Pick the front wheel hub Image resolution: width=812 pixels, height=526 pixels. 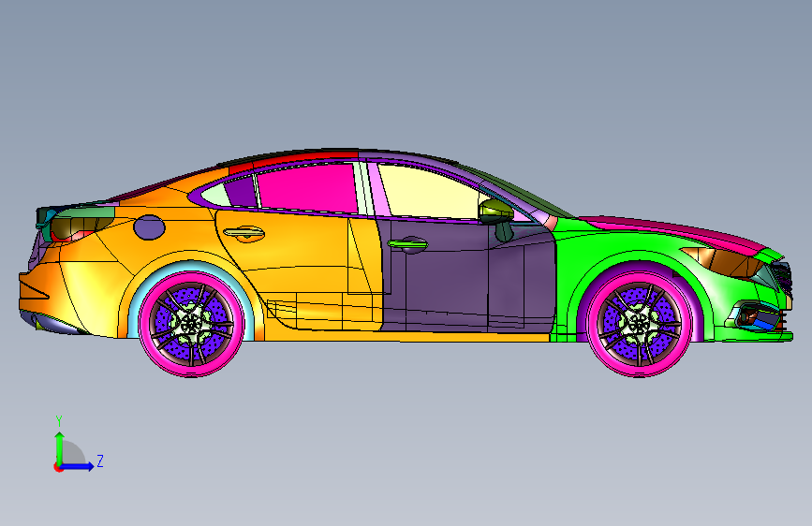(640, 323)
